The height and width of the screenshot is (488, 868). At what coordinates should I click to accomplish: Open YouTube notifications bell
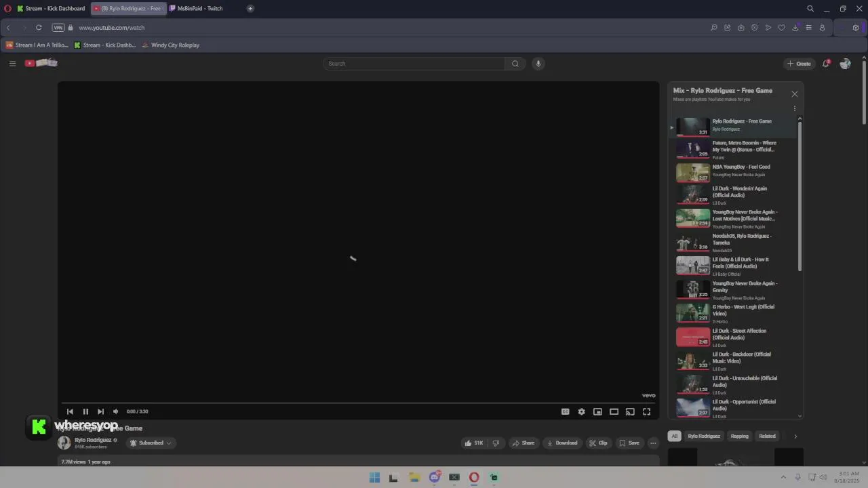click(826, 63)
